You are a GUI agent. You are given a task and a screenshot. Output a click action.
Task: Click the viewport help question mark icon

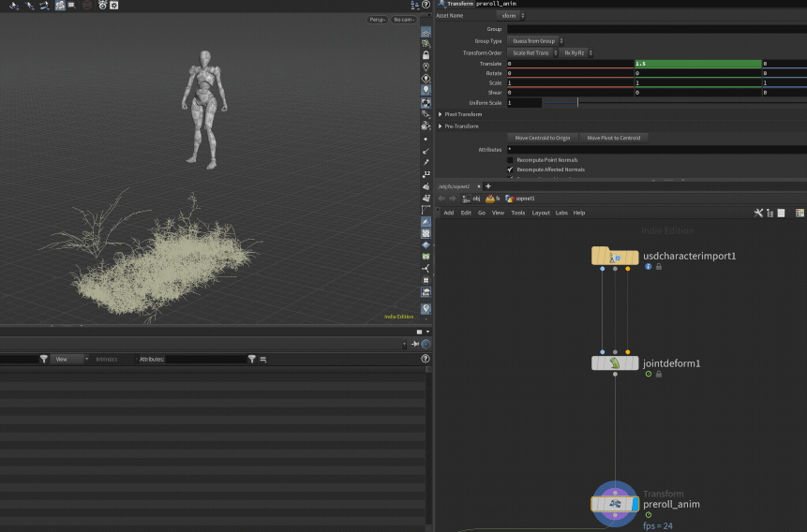coord(426,5)
